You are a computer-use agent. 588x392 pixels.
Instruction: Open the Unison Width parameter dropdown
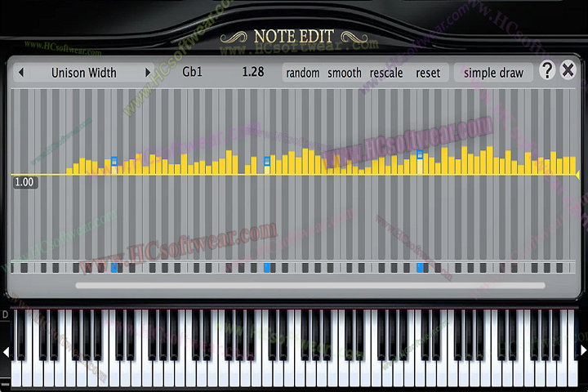pyautogui.click(x=84, y=73)
